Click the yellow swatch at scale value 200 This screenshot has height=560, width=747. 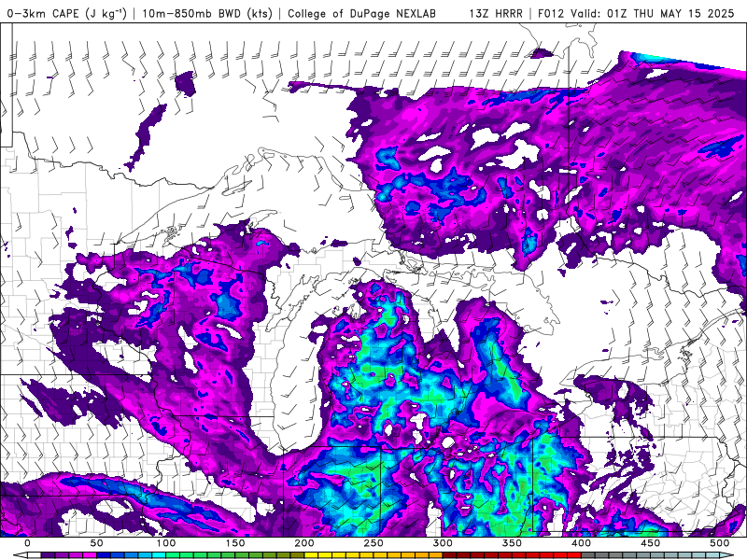pyautogui.click(x=311, y=555)
